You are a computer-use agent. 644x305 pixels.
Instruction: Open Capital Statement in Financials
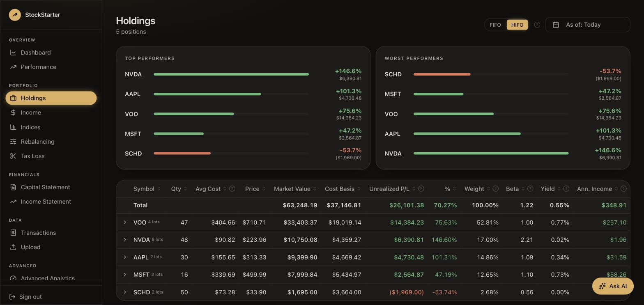51,187
